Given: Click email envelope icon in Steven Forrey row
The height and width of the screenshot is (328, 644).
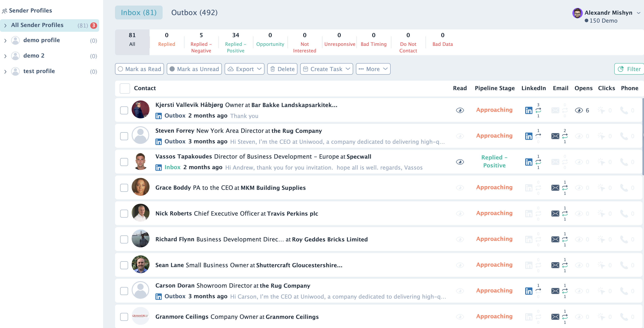Looking at the screenshot, I should coord(555,136).
